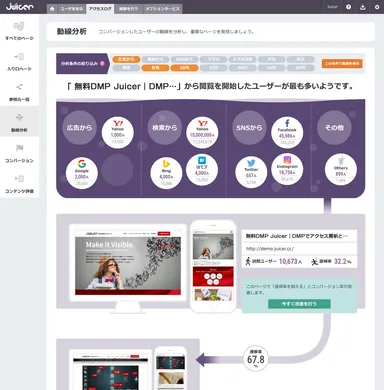Click the 広告から category circle

(x=79, y=127)
